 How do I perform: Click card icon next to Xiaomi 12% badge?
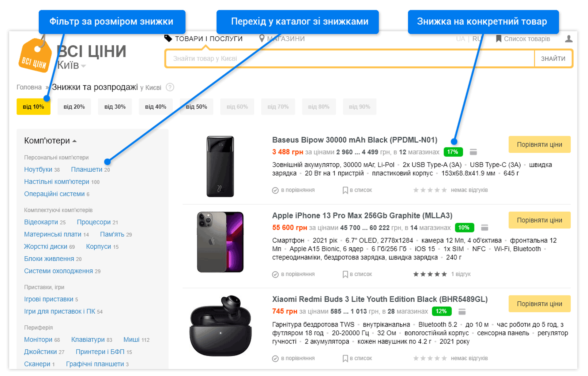pyautogui.click(x=462, y=311)
